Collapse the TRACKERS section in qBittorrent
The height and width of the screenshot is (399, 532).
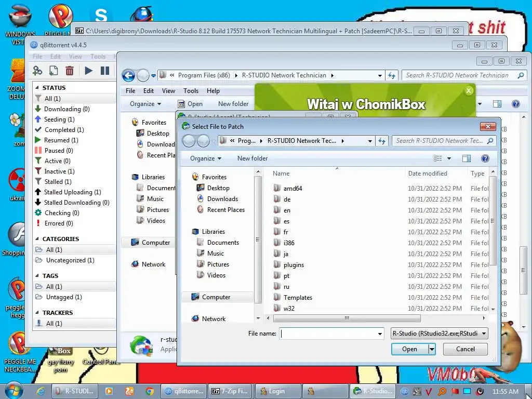37,313
